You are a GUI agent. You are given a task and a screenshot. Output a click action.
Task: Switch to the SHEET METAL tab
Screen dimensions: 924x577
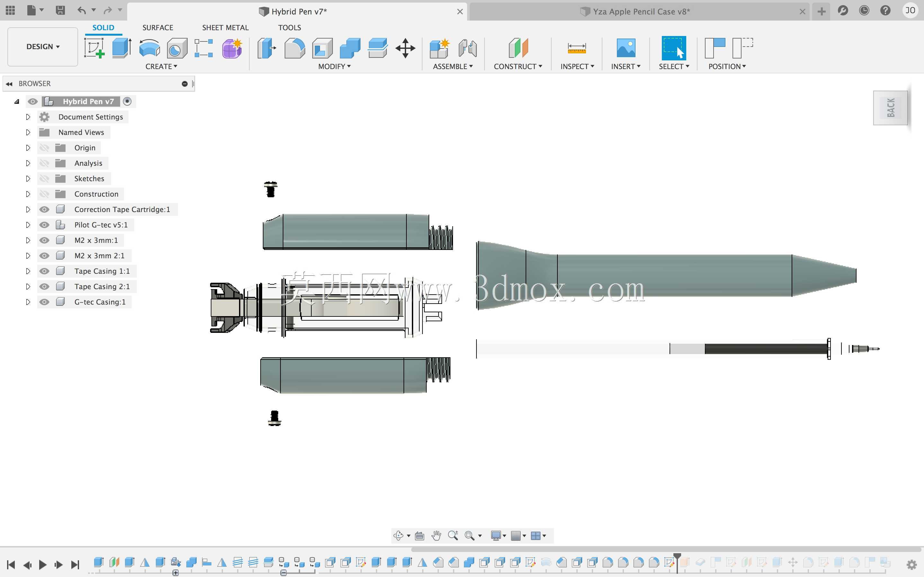coord(225,28)
